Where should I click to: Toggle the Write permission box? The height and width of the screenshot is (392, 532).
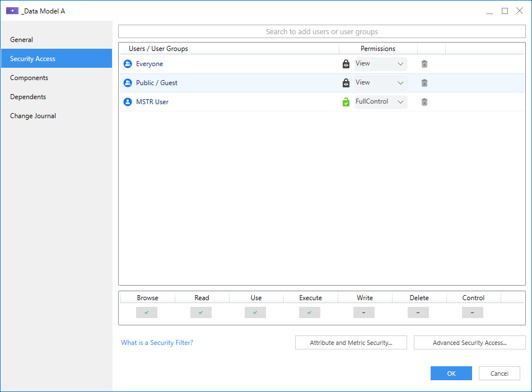[x=364, y=312]
